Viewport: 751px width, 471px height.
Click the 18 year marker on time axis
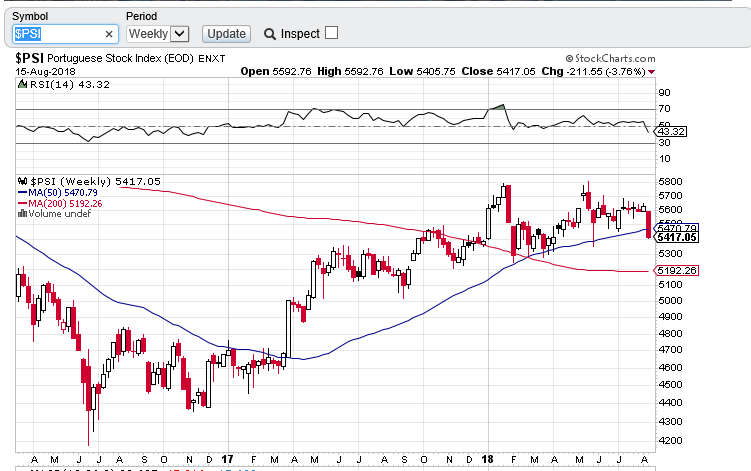pyautogui.click(x=487, y=460)
